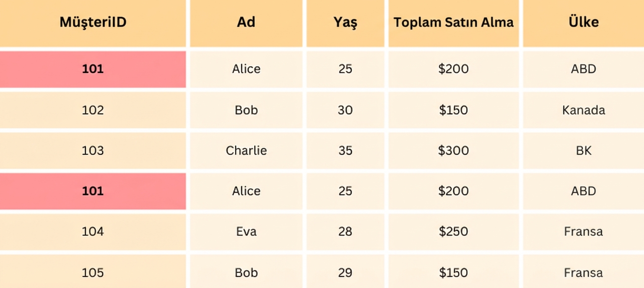This screenshot has width=644, height=288.
Task: Select the Ad column header
Action: (246, 23)
